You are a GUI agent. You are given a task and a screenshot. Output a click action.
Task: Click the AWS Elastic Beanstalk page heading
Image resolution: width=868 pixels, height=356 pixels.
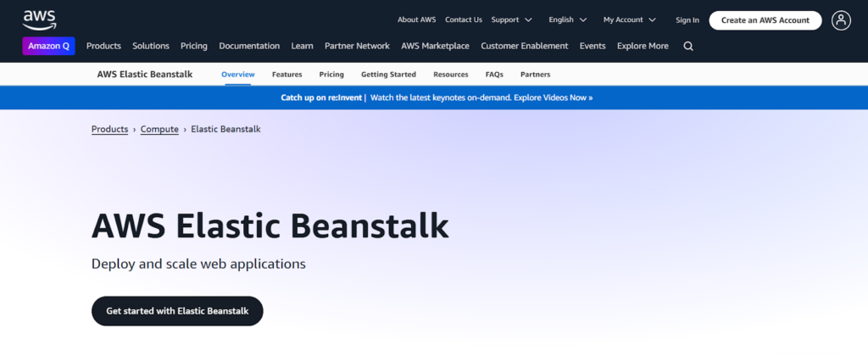pyautogui.click(x=270, y=226)
